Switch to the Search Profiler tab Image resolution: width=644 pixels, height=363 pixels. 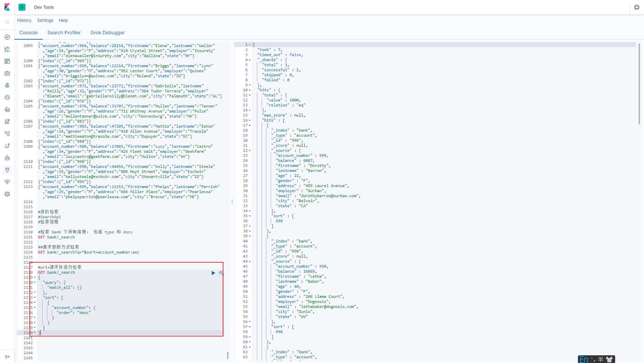64,32
